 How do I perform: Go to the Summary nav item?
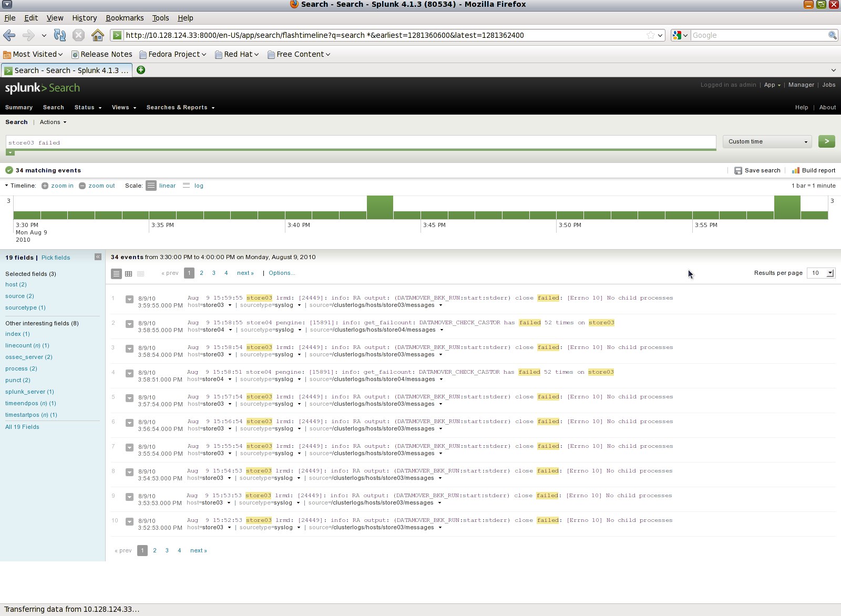click(19, 107)
